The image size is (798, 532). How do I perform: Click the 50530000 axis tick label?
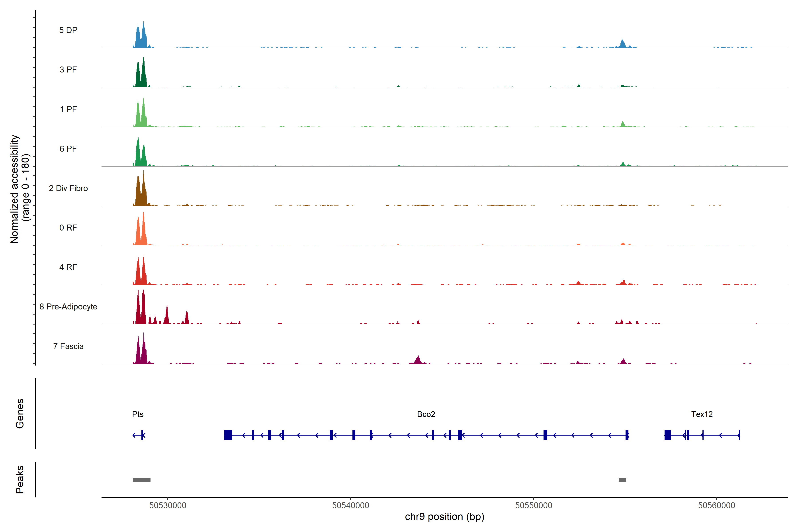coord(168,505)
